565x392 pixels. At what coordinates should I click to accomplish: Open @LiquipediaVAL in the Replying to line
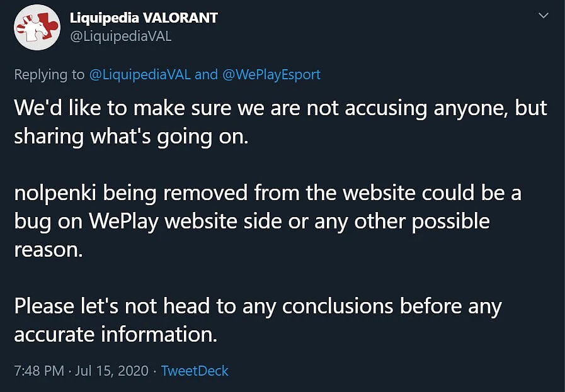[140, 74]
